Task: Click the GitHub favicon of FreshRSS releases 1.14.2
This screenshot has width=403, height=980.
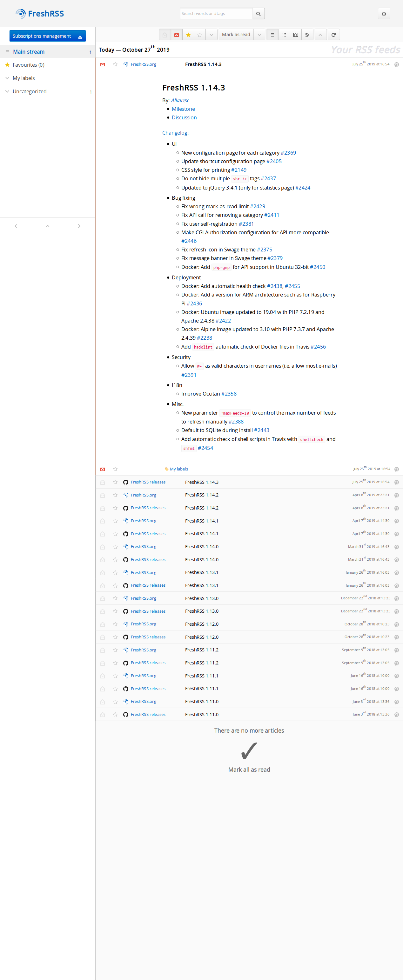Action: tap(125, 508)
